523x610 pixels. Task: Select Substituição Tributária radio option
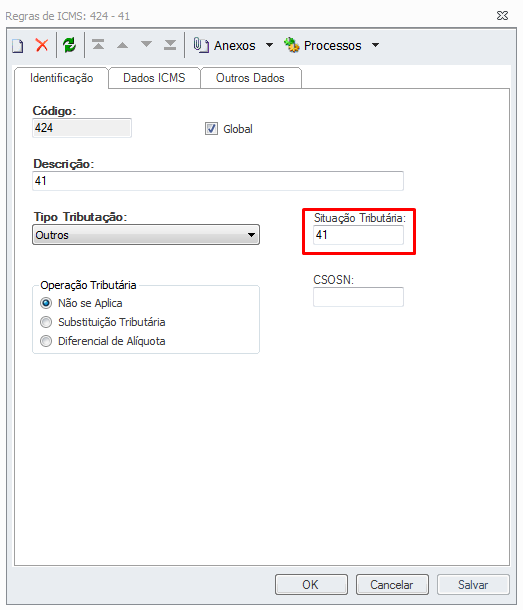click(x=46, y=322)
